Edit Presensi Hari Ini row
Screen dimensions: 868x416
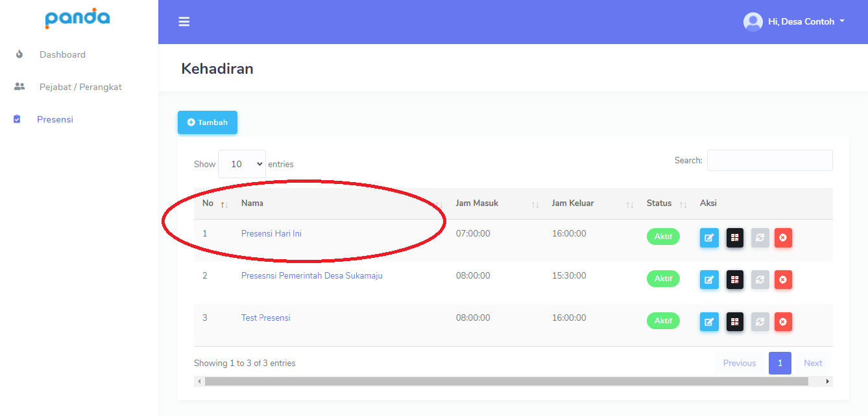(709, 238)
